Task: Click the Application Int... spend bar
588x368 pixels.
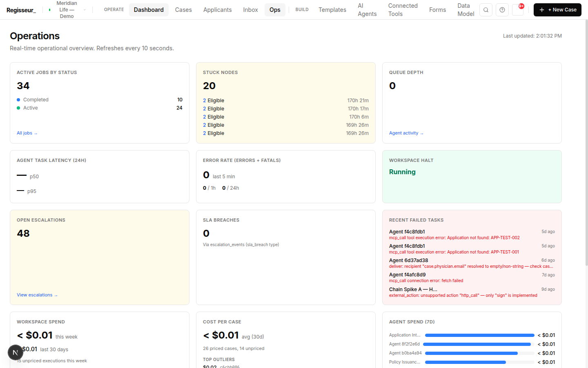Action: coord(479,335)
